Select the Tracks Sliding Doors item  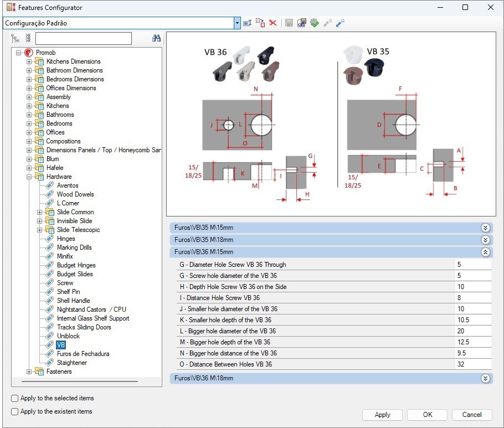point(84,327)
